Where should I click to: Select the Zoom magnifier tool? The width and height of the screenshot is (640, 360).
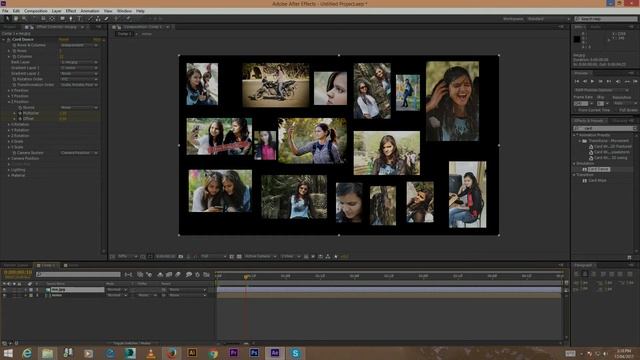[x=24, y=18]
